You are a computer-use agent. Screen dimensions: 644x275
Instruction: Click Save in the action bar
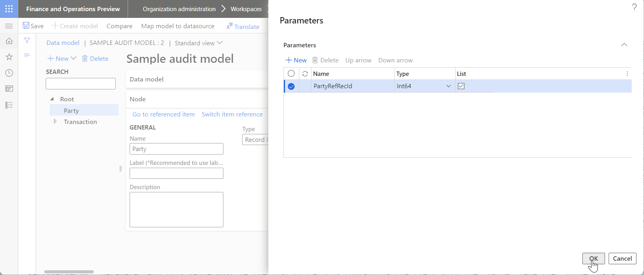click(33, 26)
